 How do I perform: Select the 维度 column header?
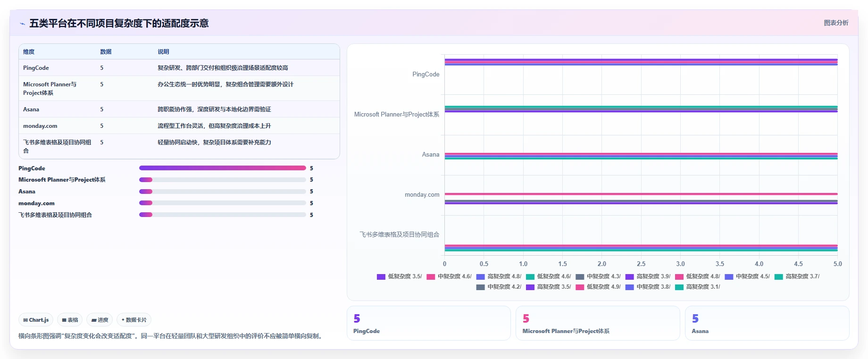(x=29, y=52)
